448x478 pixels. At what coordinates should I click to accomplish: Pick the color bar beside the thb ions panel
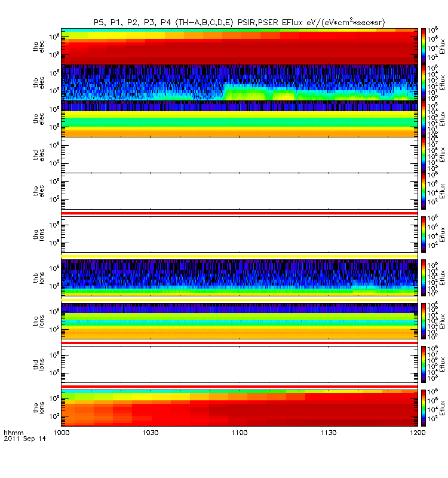424,278
